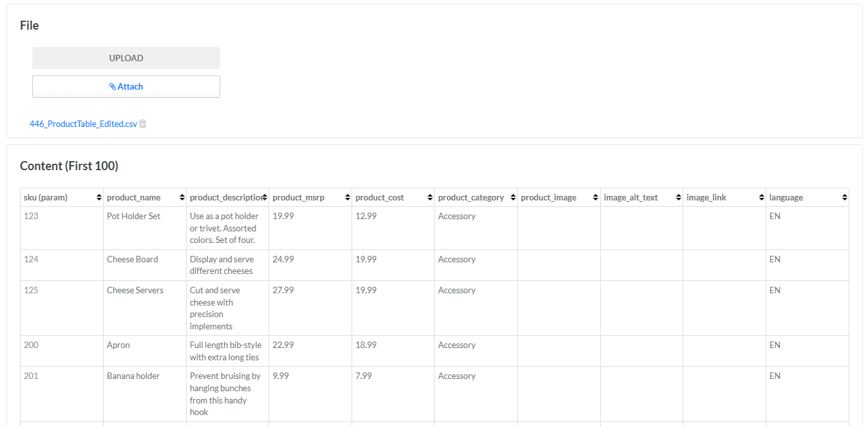Sort by language using its arrow icon
This screenshot has height=426, width=868.
pyautogui.click(x=844, y=198)
